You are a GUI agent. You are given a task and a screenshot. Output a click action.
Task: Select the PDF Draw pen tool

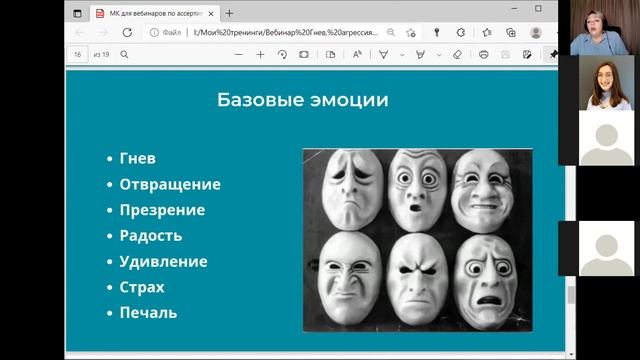click(x=384, y=54)
